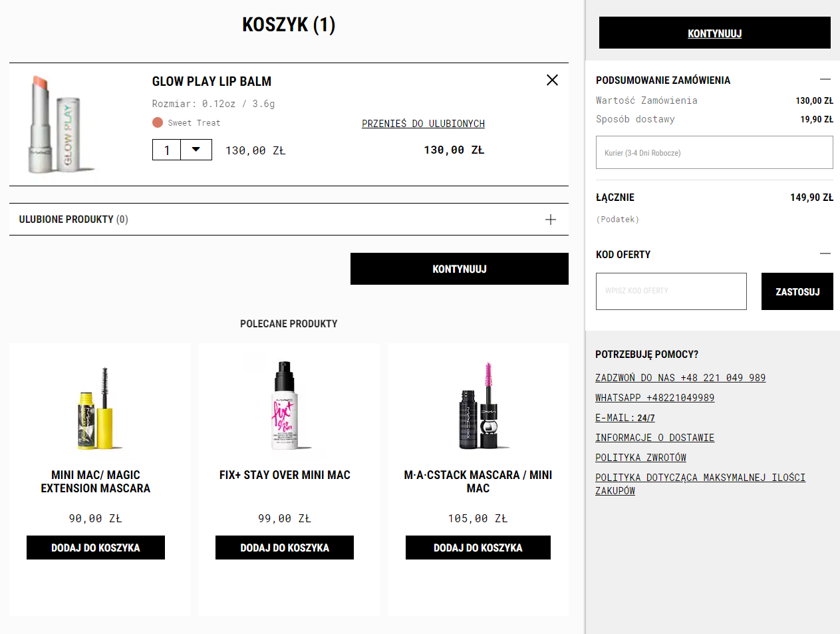Click Przenieś do ulubionych link
This screenshot has height=634, width=840.
[423, 124]
